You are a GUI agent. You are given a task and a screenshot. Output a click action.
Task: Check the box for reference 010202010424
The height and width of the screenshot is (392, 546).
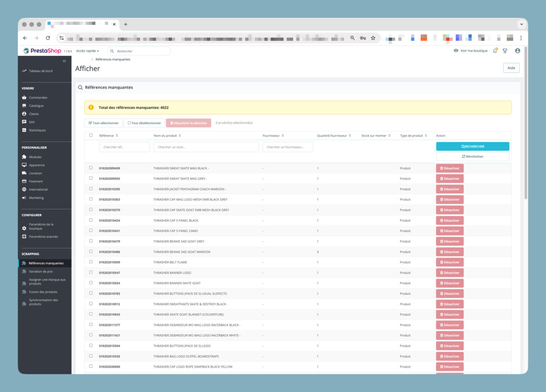tap(91, 220)
